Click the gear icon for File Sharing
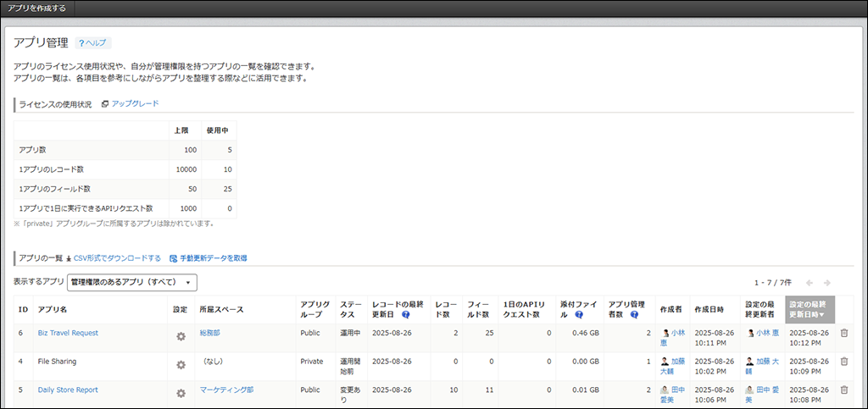The image size is (868, 409). tap(181, 364)
